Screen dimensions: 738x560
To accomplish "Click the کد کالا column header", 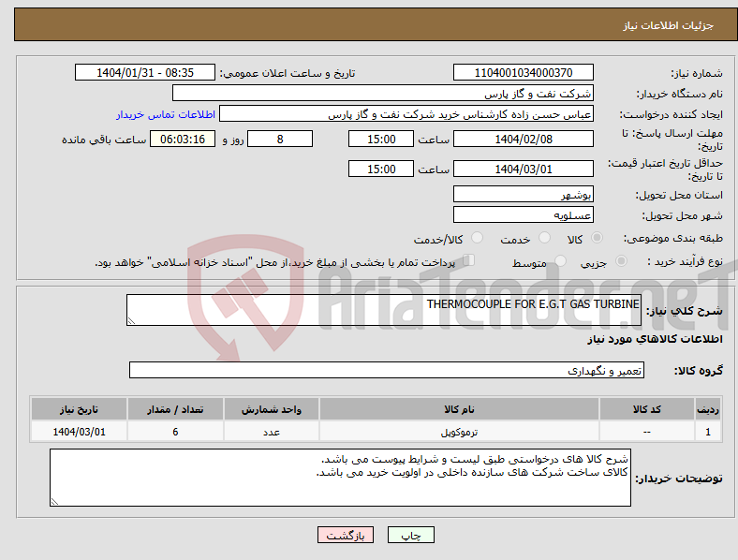I will 647,409.
